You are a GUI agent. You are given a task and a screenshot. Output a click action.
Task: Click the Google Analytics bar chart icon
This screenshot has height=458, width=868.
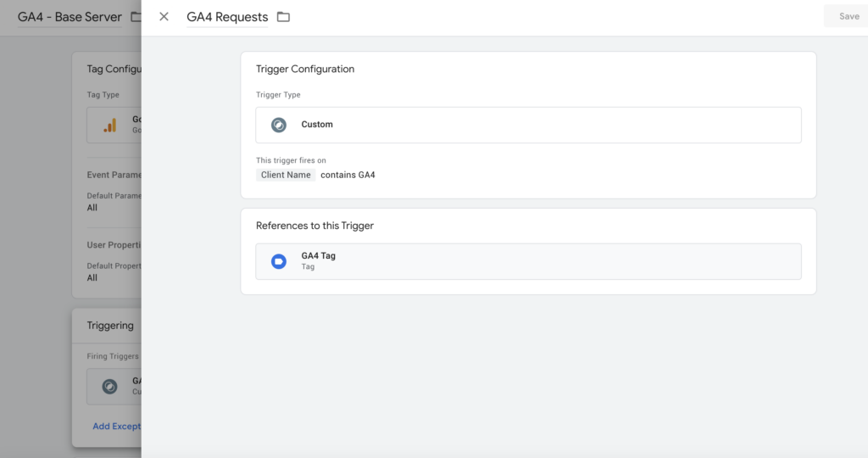[109, 126]
